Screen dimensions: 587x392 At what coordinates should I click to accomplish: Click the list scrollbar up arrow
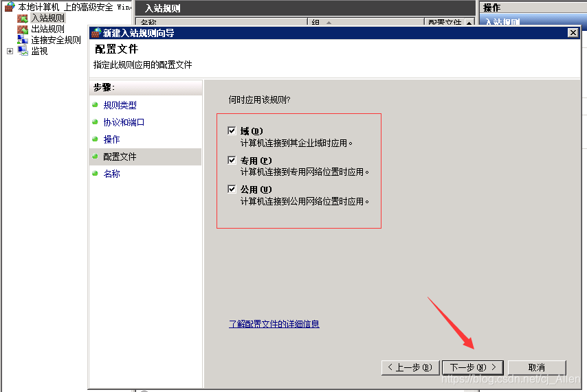tap(469, 23)
